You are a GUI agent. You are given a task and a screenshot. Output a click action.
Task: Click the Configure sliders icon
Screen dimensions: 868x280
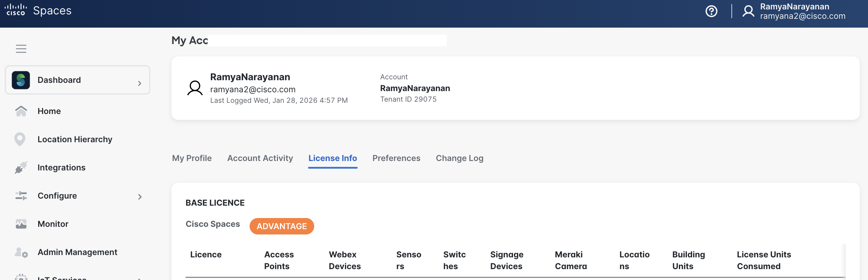[21, 196]
